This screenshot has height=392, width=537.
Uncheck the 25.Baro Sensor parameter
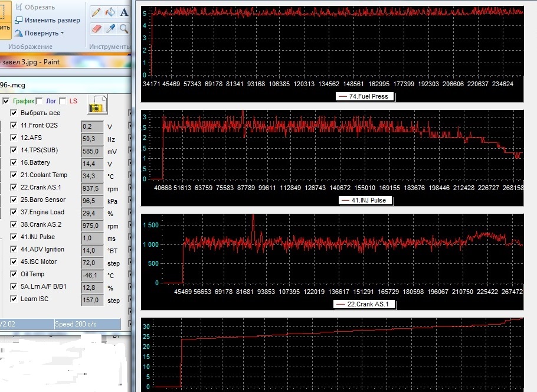point(14,200)
